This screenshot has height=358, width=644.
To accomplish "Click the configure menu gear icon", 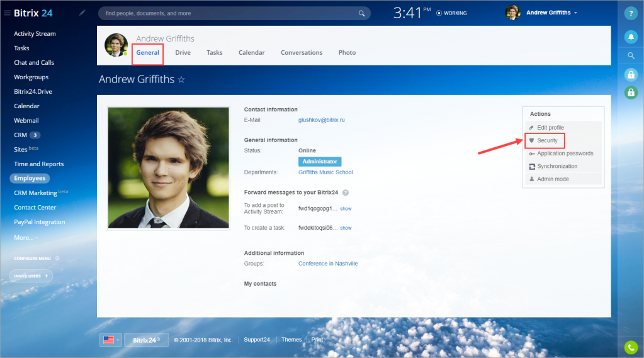I will pyautogui.click(x=57, y=258).
